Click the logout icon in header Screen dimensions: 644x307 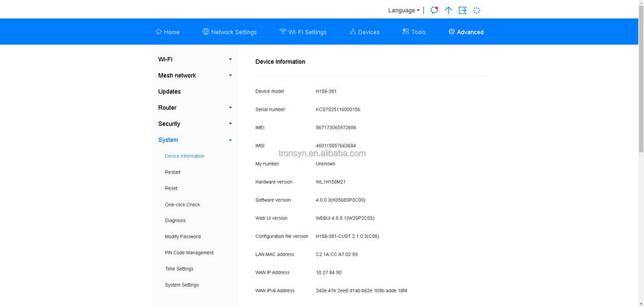coord(462,10)
